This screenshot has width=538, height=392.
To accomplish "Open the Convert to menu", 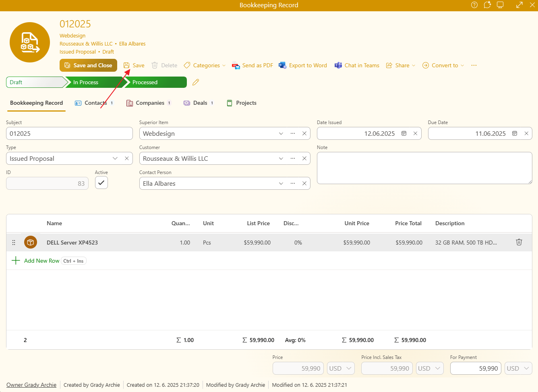I will coord(443,65).
